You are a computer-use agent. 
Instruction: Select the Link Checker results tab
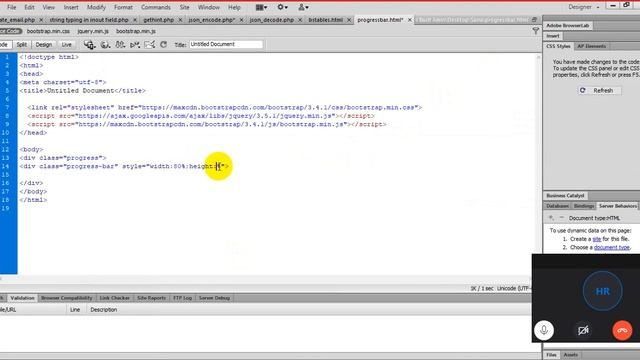point(115,298)
